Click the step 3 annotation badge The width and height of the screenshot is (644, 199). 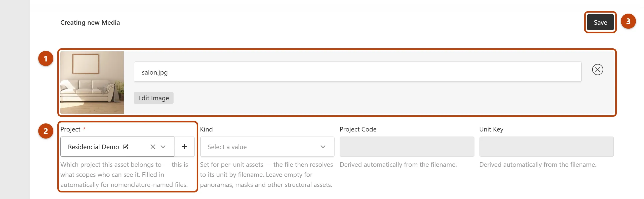click(628, 21)
